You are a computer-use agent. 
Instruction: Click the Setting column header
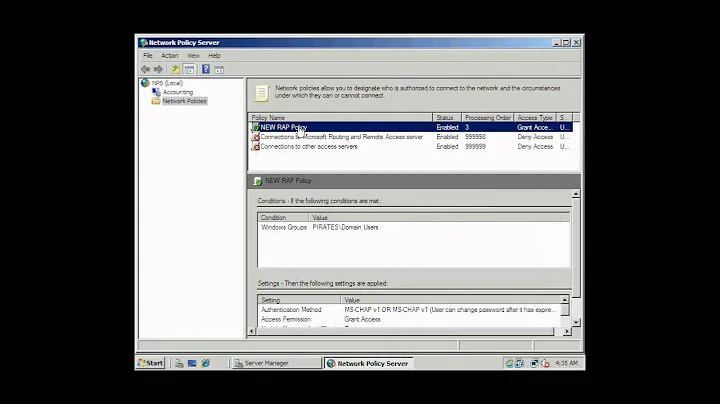coord(299,300)
